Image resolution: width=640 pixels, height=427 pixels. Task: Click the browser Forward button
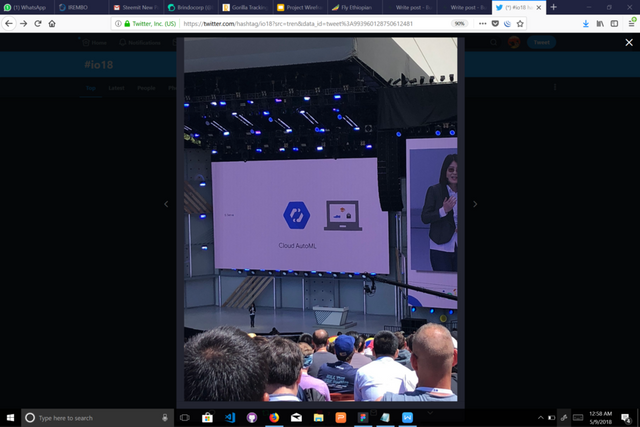click(x=24, y=24)
